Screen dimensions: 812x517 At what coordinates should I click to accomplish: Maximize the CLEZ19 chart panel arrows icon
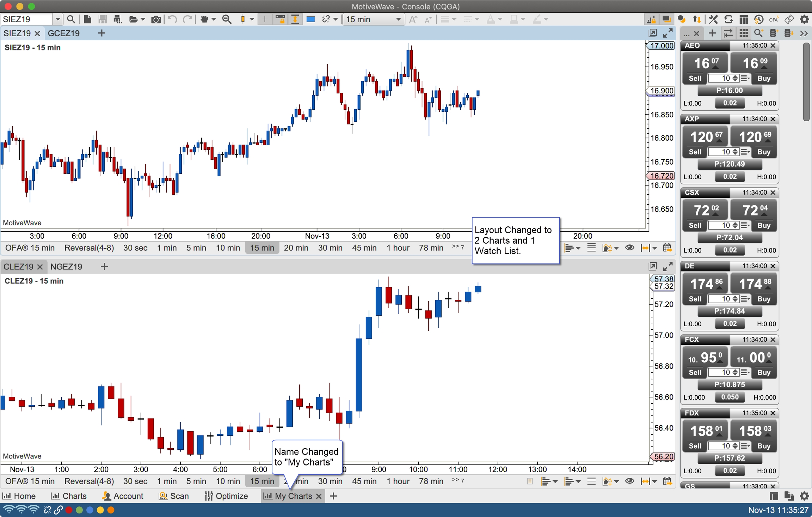(668, 266)
